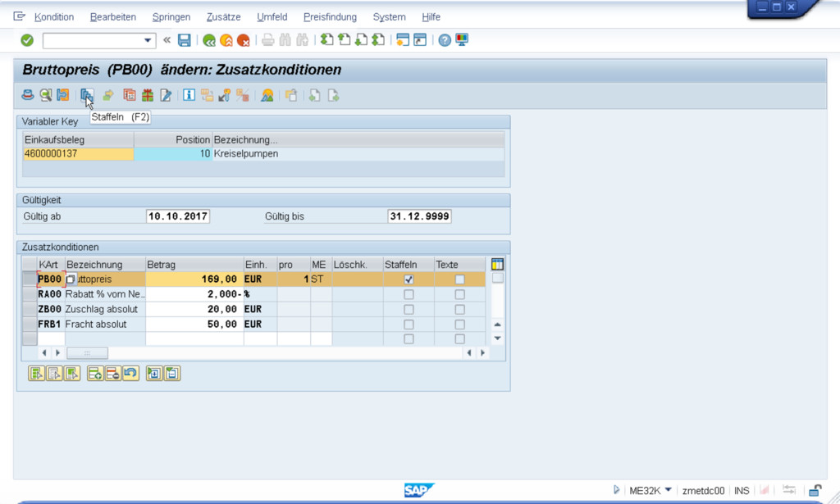Click the green Enter checkmark icon

(27, 40)
